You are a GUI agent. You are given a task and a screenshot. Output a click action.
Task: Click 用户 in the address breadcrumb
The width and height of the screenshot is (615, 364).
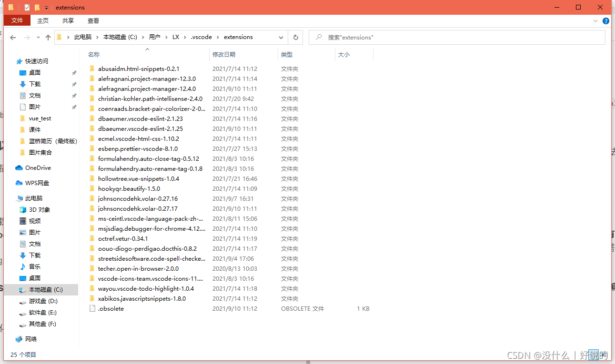154,37
